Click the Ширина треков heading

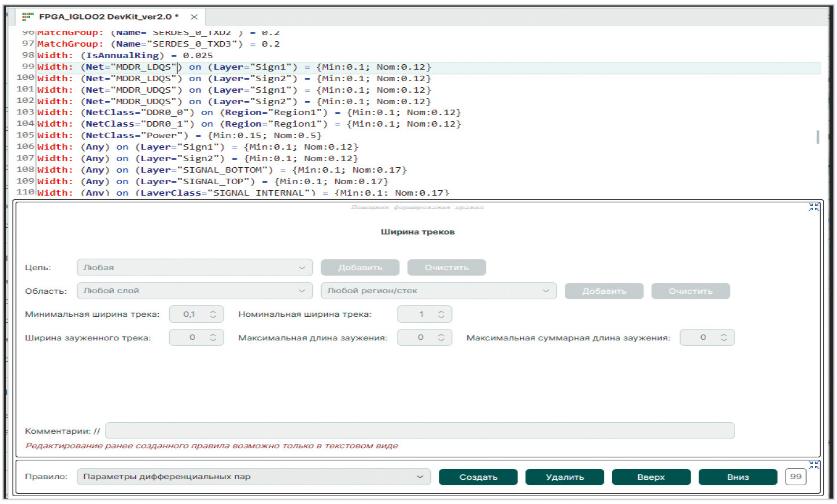coord(418,231)
